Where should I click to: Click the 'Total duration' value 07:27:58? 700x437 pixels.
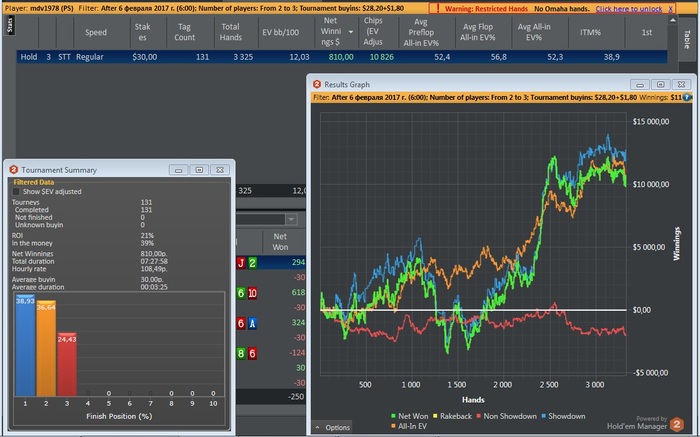tap(154, 261)
